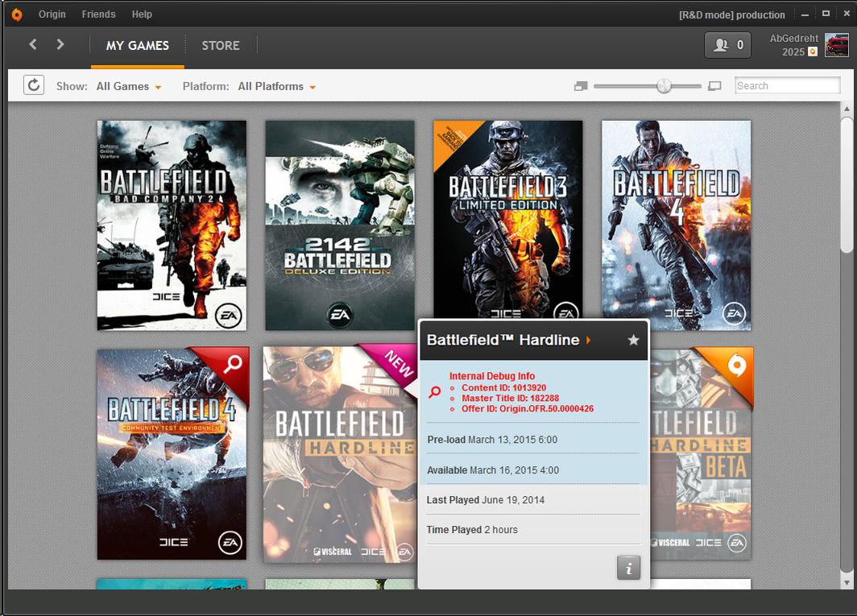Click the NEW ribbon on Battlefield Hardline
The height and width of the screenshot is (616, 857).
point(399,364)
